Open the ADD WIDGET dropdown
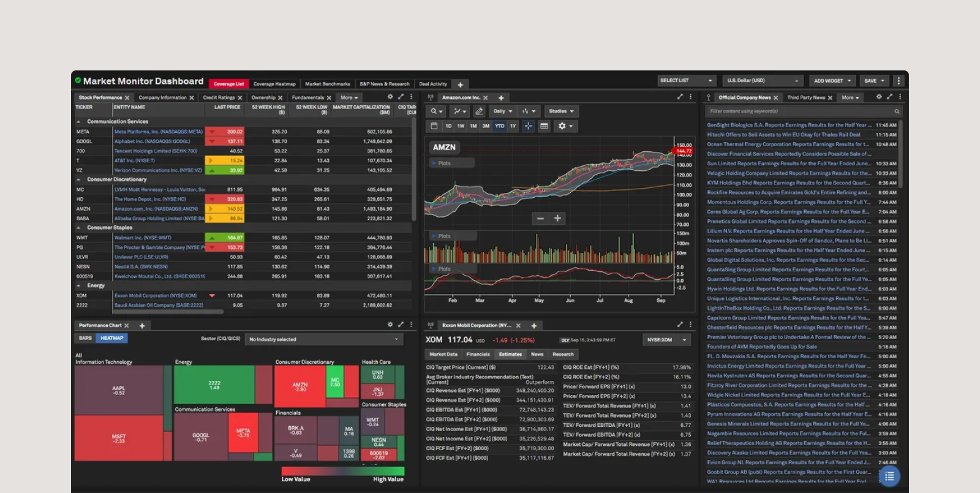980x493 pixels. (832, 81)
